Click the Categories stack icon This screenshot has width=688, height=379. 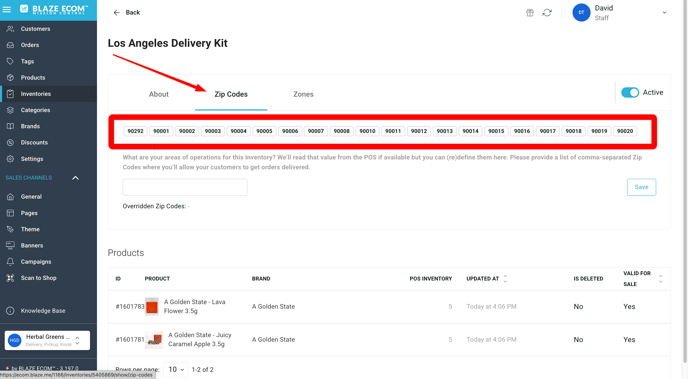(10, 110)
